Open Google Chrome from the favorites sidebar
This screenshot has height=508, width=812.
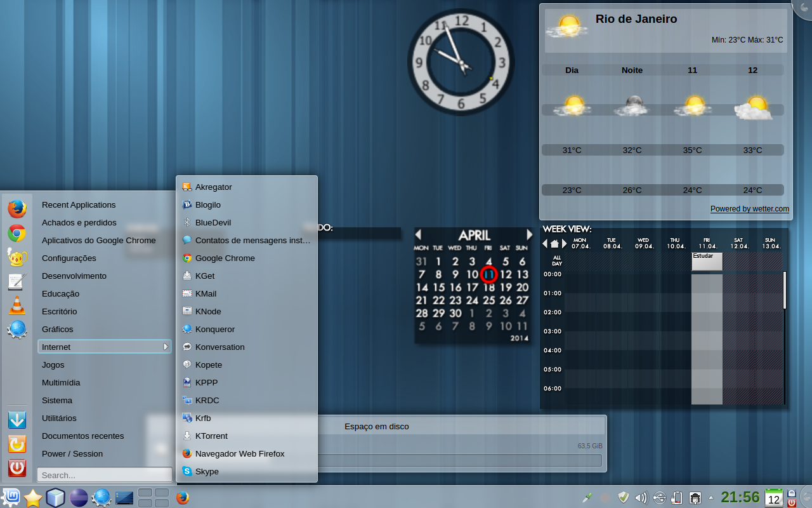coord(17,233)
